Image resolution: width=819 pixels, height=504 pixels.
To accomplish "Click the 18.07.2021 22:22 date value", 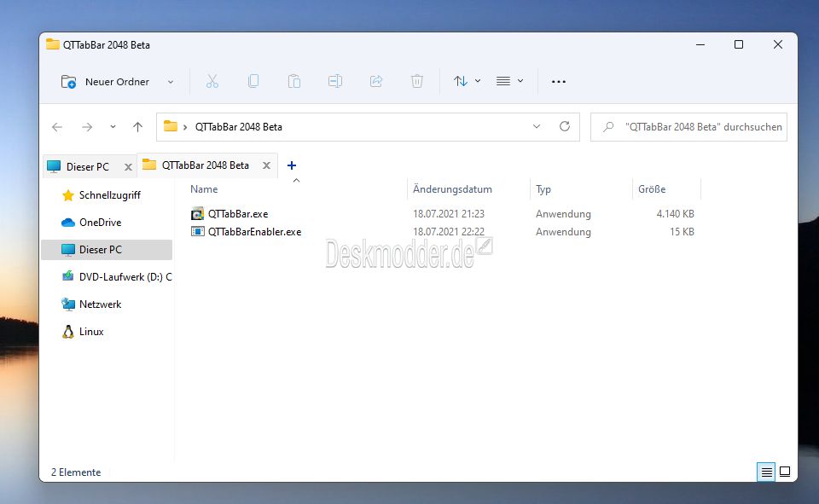I will (x=449, y=232).
